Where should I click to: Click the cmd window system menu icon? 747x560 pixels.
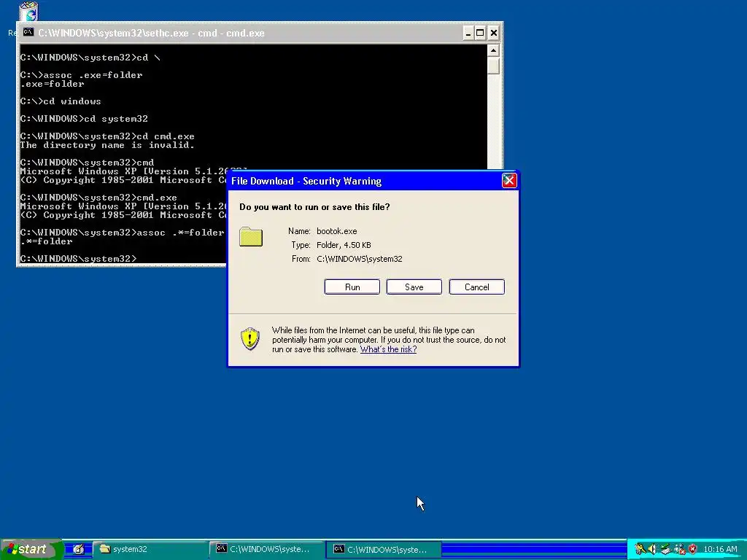click(x=28, y=32)
